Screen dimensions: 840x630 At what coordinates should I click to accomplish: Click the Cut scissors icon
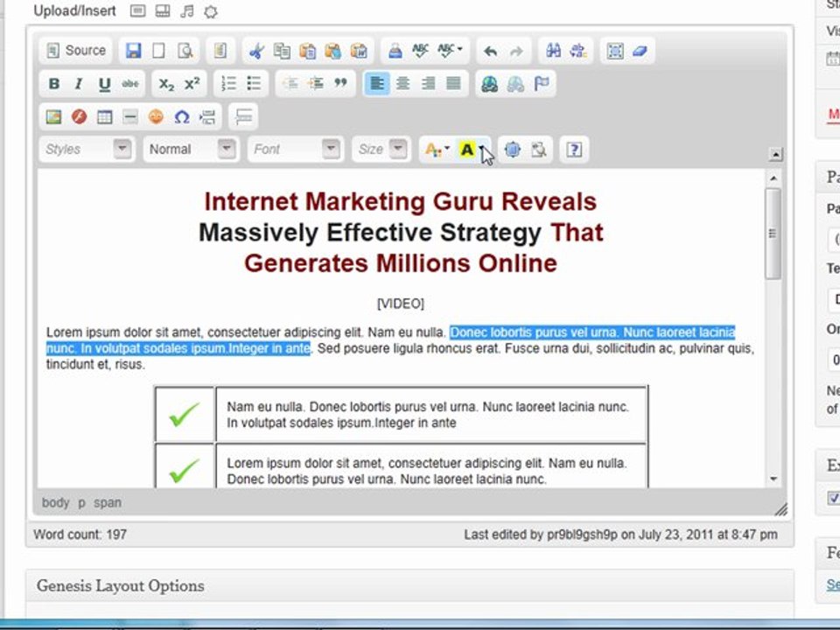(x=256, y=51)
